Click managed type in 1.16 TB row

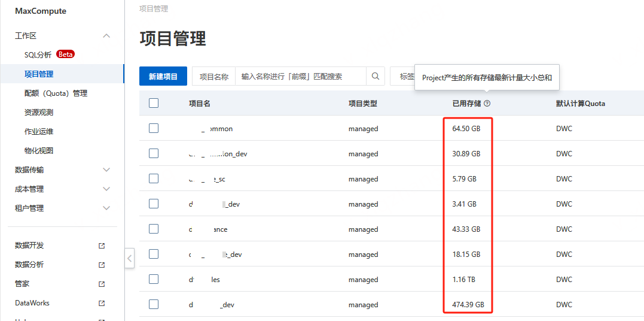coord(364,280)
